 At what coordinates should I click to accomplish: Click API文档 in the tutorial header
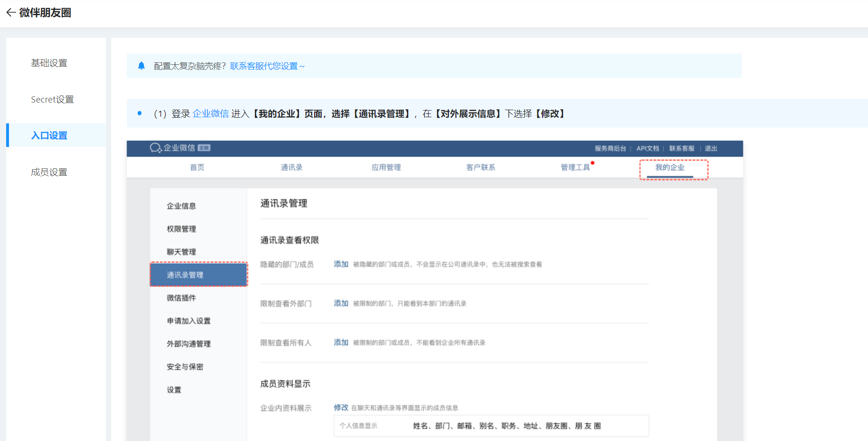(648, 148)
